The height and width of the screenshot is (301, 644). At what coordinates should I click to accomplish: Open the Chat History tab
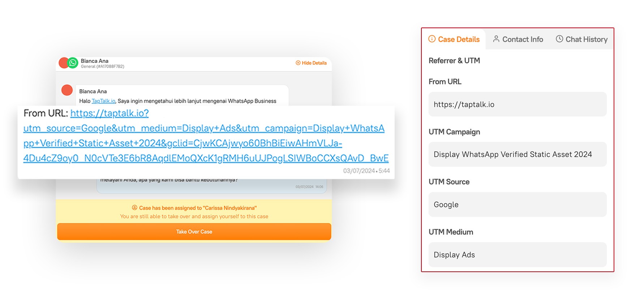tap(581, 39)
